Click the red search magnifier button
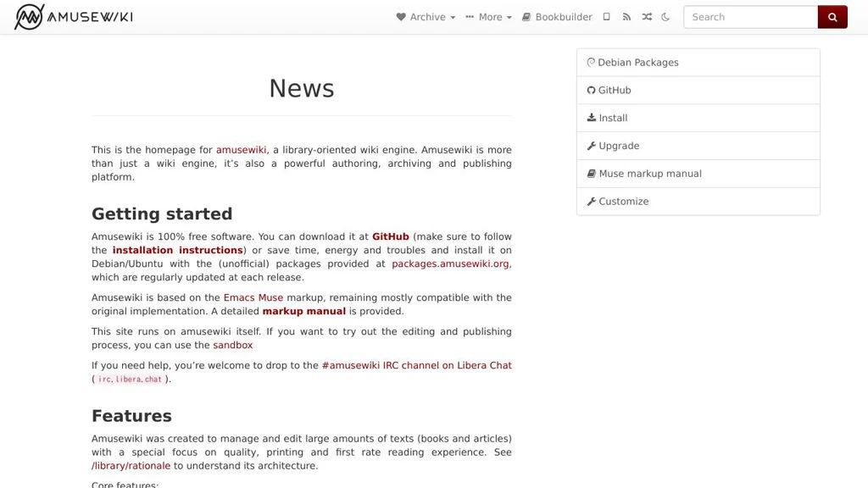Image resolution: width=868 pixels, height=488 pixels. tap(832, 17)
